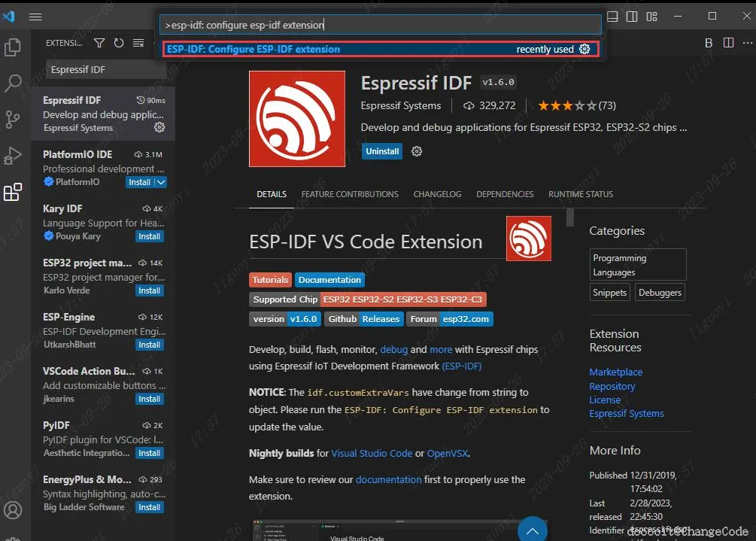Split the editor to the right

(728, 43)
